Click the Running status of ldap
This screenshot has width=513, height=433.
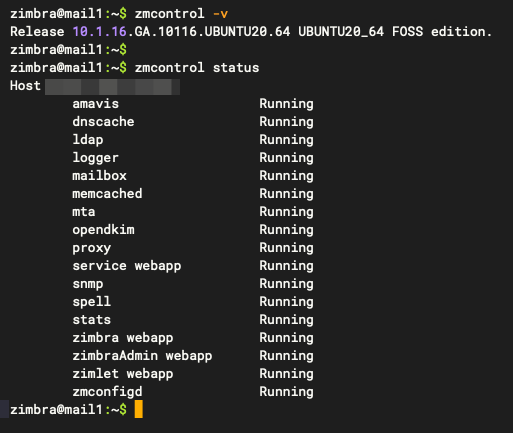click(286, 140)
